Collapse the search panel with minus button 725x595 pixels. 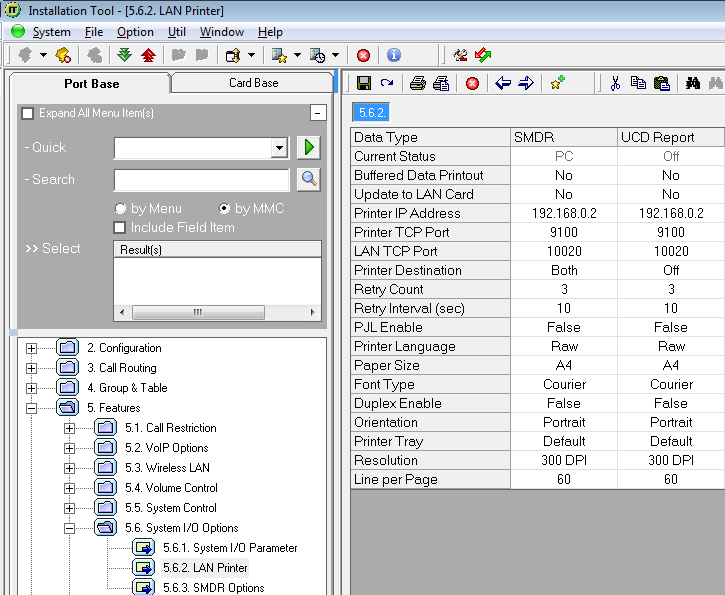click(x=318, y=113)
